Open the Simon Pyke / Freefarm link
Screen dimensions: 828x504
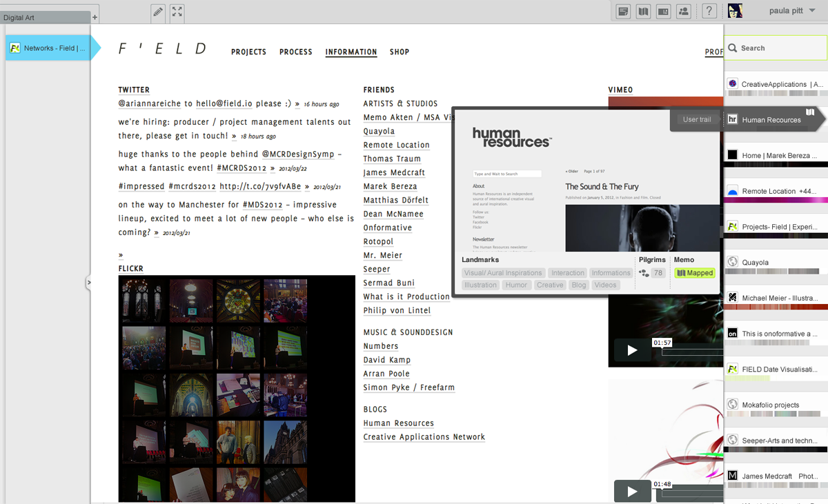point(409,387)
